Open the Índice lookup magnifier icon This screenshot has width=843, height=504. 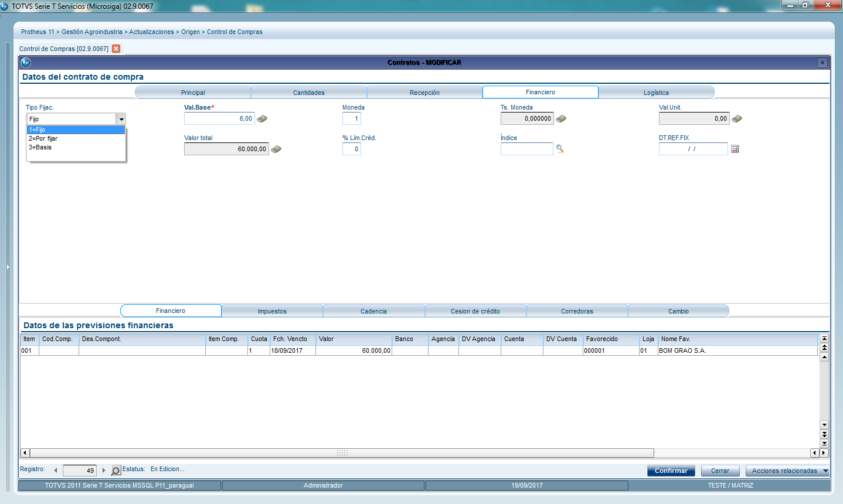click(x=560, y=149)
